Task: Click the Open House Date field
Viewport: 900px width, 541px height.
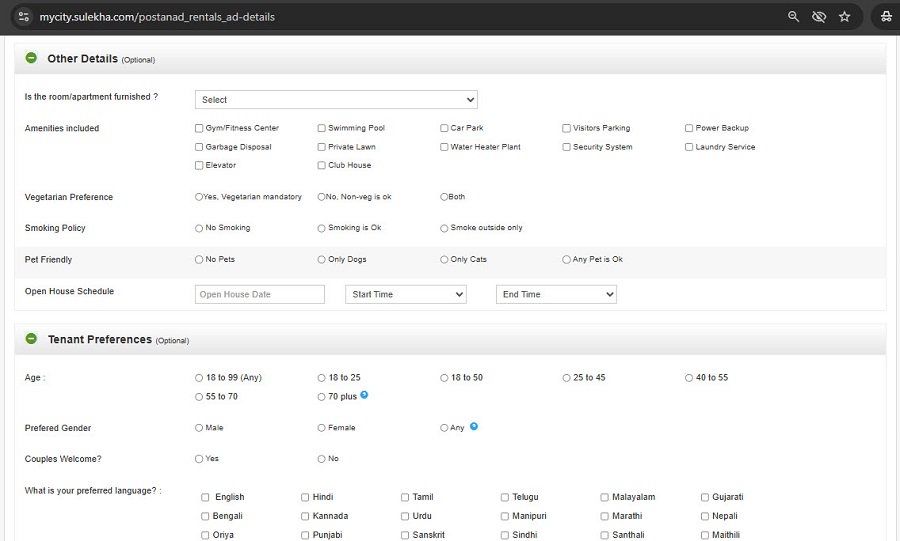Action: pyautogui.click(x=260, y=295)
